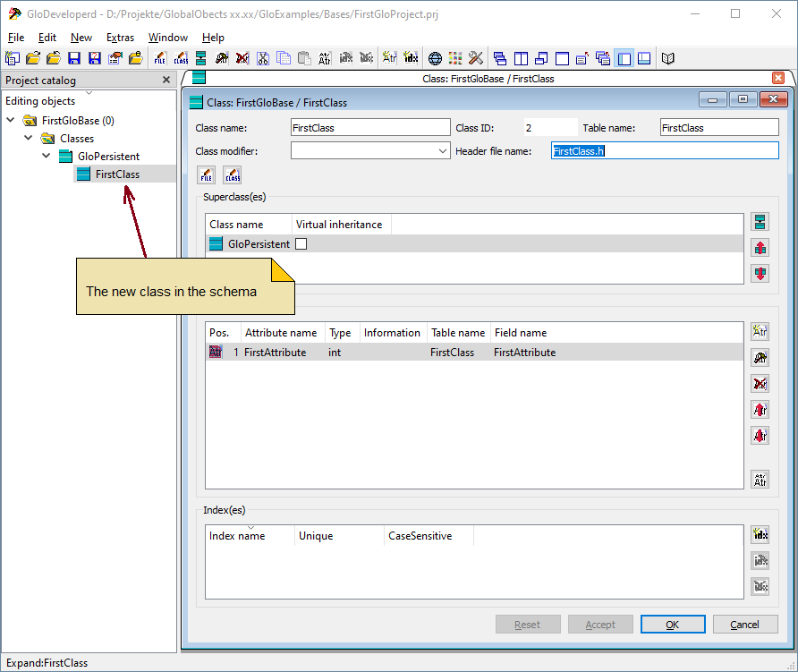
Task: Open the Window menu
Action: [167, 38]
